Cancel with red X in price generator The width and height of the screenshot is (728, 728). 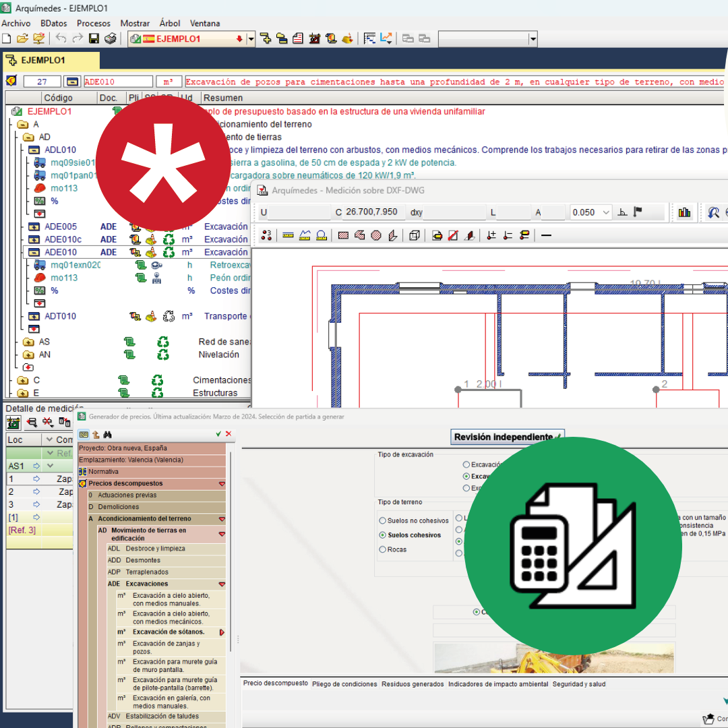[229, 434]
